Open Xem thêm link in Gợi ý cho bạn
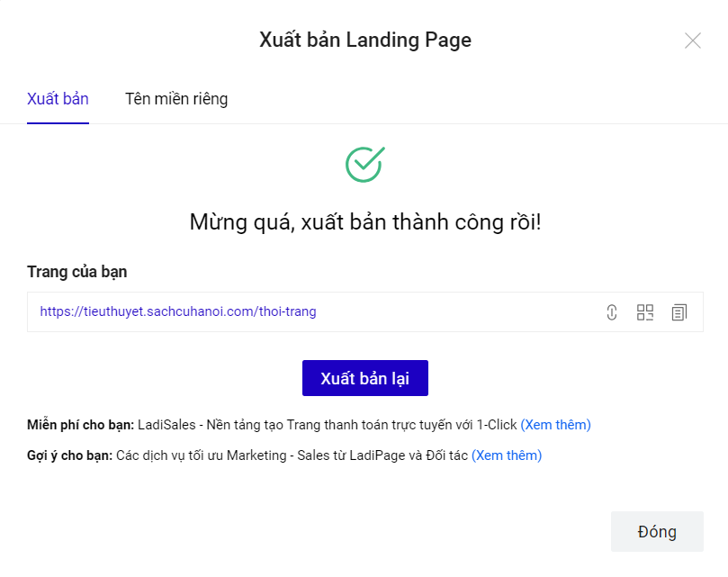This screenshot has width=728, height=577. (x=507, y=455)
